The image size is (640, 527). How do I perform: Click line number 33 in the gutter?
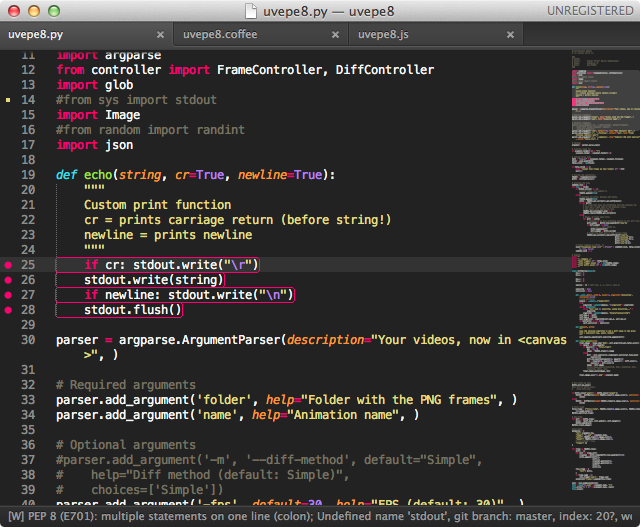pyautogui.click(x=28, y=400)
